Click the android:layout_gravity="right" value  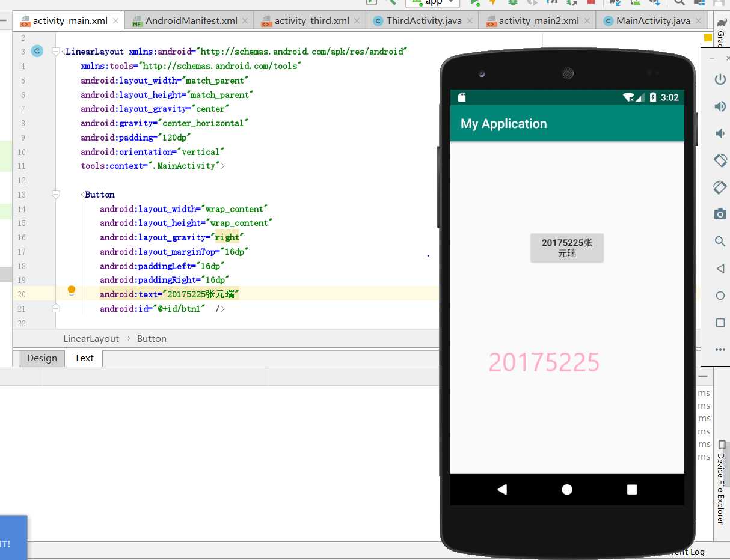(x=227, y=237)
